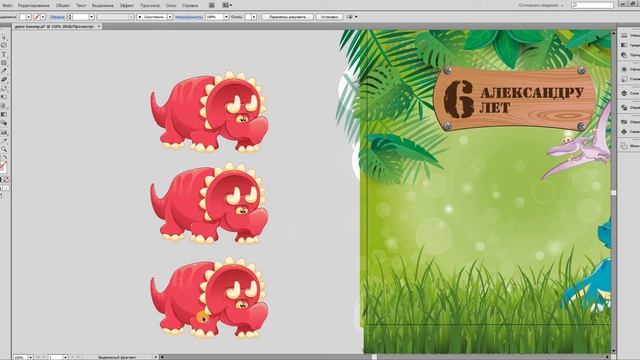Open the Gradient (Градиент) panel icon
The height and width of the screenshot is (360, 640).
(624, 45)
